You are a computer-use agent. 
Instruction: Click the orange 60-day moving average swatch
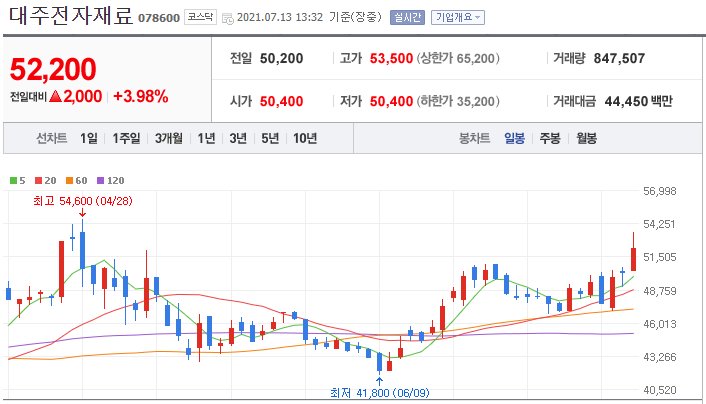pyautogui.click(x=69, y=181)
